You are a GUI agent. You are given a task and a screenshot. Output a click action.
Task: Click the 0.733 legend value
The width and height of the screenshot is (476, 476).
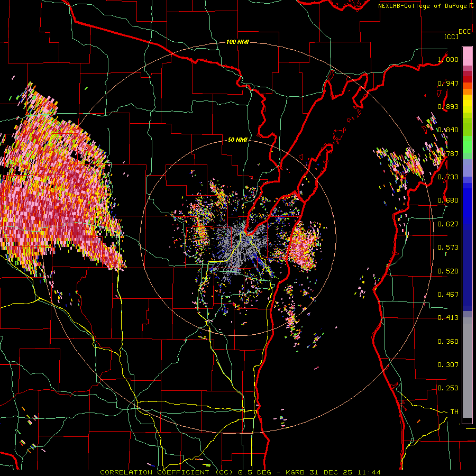coord(448,177)
